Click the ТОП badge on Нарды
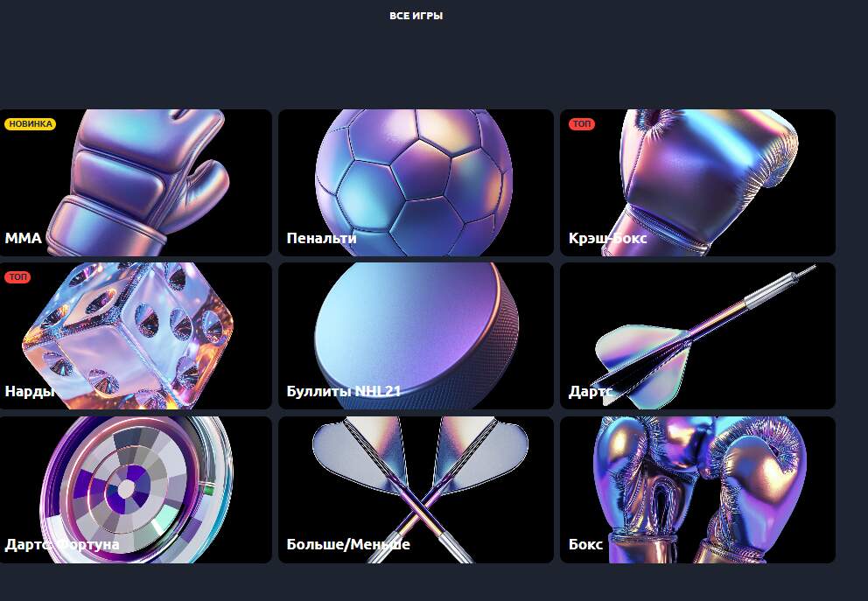The height and width of the screenshot is (601, 868). (17, 277)
